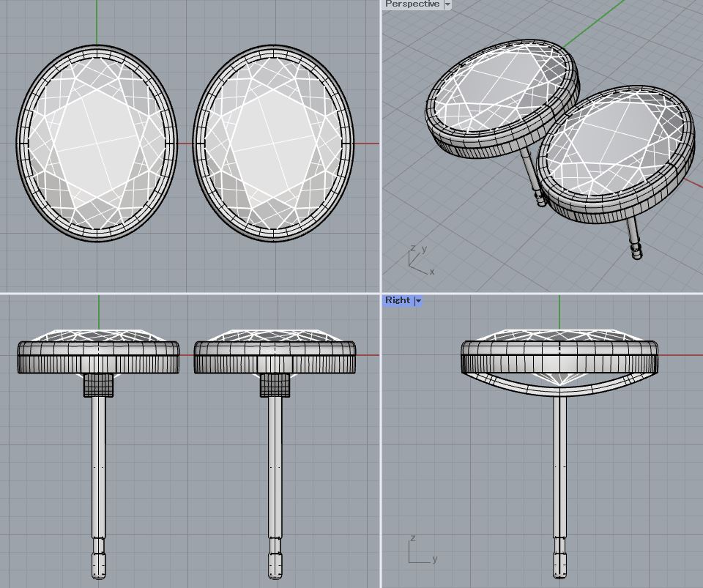Select the left earring in Top view

[97, 144]
